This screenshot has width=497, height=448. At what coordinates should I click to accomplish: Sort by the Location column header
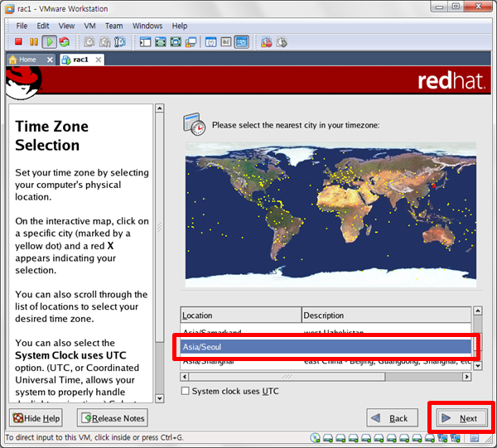pyautogui.click(x=241, y=315)
